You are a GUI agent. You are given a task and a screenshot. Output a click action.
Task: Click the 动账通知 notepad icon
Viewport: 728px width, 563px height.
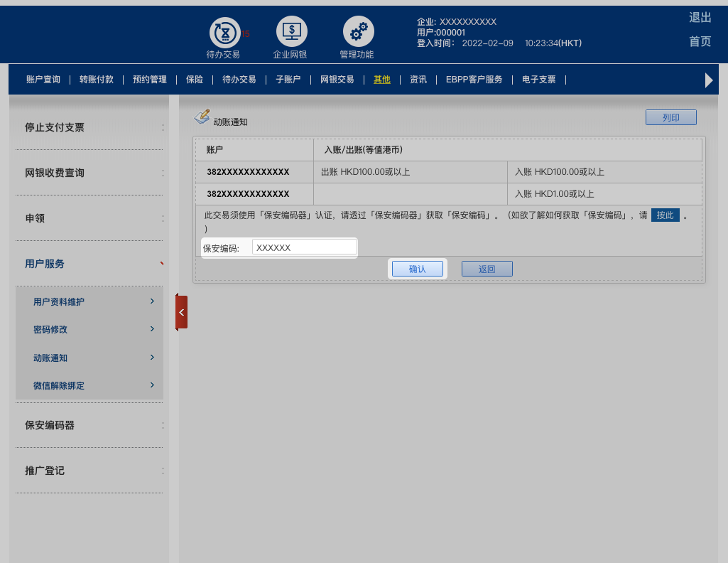pyautogui.click(x=202, y=117)
